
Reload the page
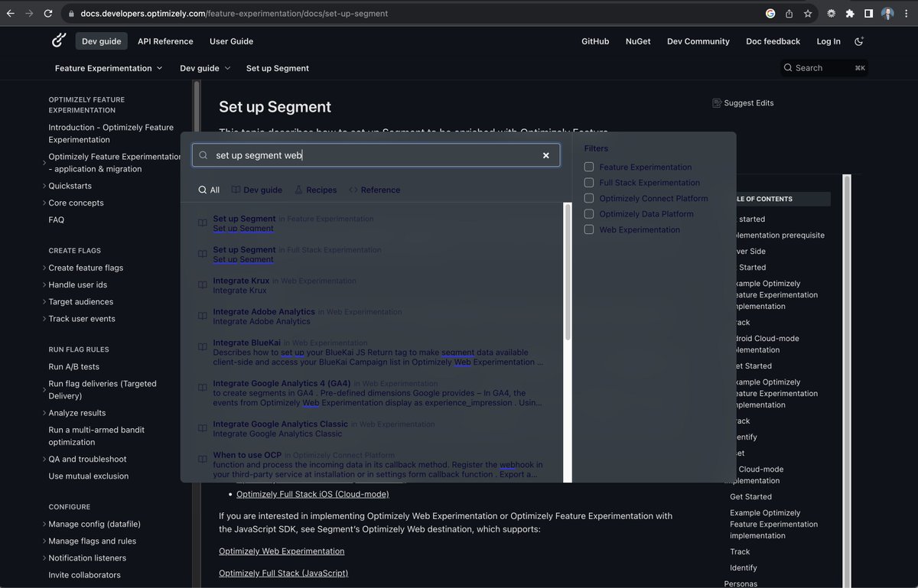(48, 14)
